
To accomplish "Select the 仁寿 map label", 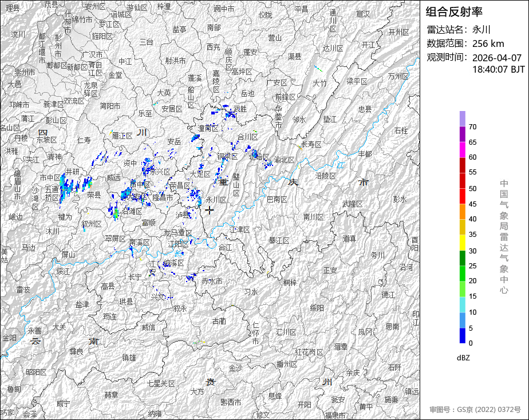I will point(84,140).
